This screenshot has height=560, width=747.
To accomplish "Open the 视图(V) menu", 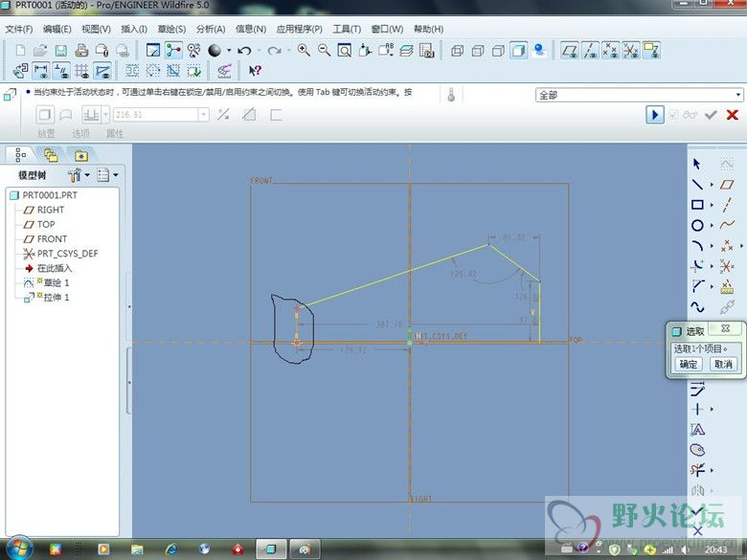I will [96, 29].
